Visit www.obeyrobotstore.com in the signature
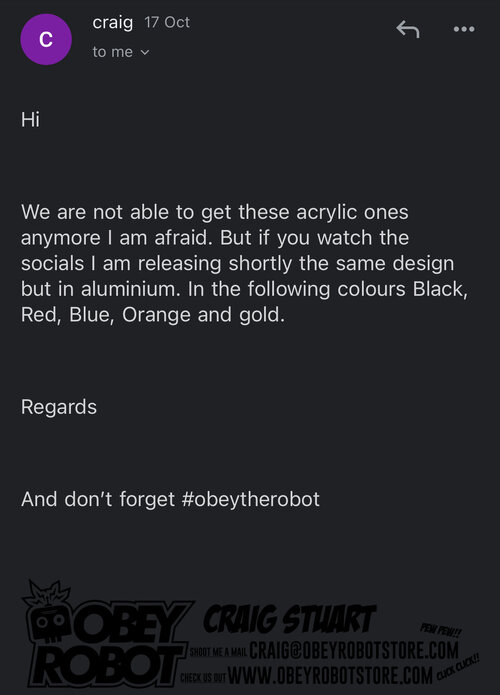This screenshot has height=695, width=500. click(x=330, y=676)
